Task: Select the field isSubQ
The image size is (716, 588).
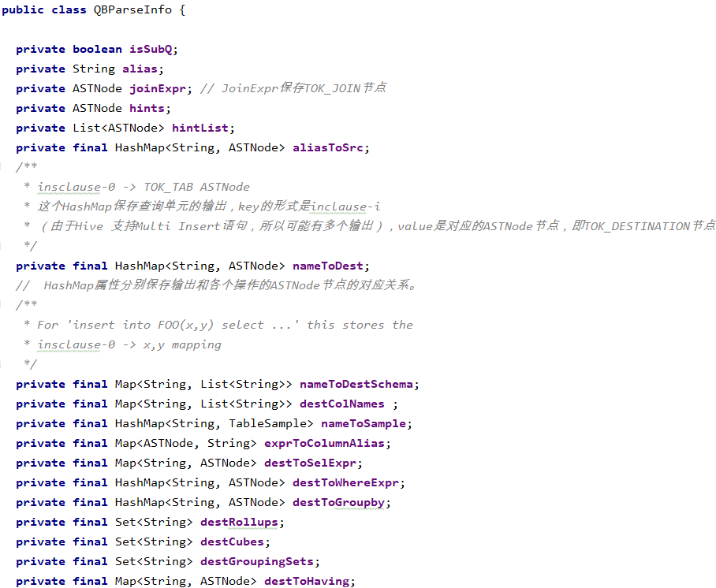Action: point(151,50)
